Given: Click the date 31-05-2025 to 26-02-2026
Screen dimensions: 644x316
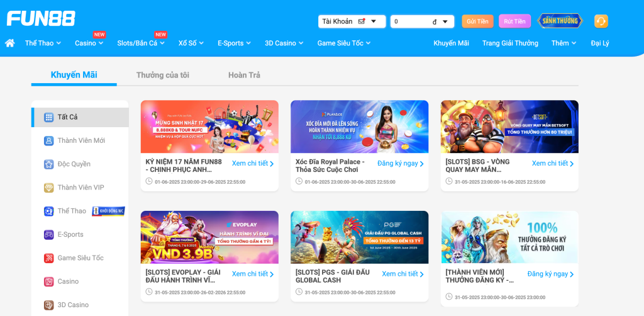Looking at the screenshot, I should tap(200, 293).
